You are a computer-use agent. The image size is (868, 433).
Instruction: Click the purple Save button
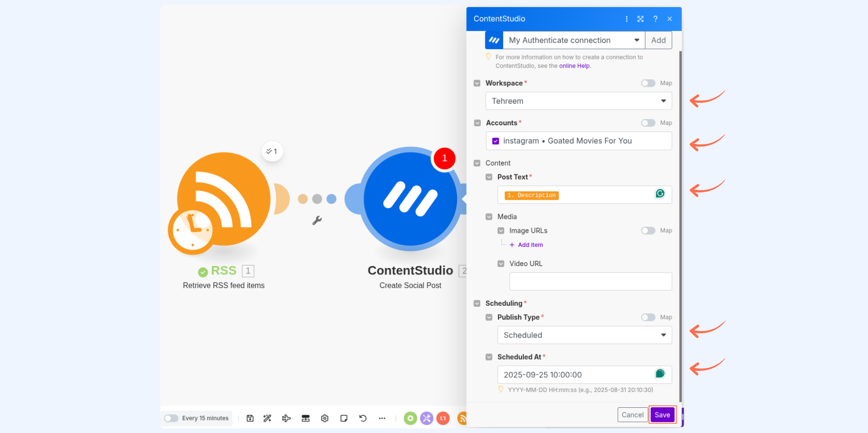[x=662, y=415]
